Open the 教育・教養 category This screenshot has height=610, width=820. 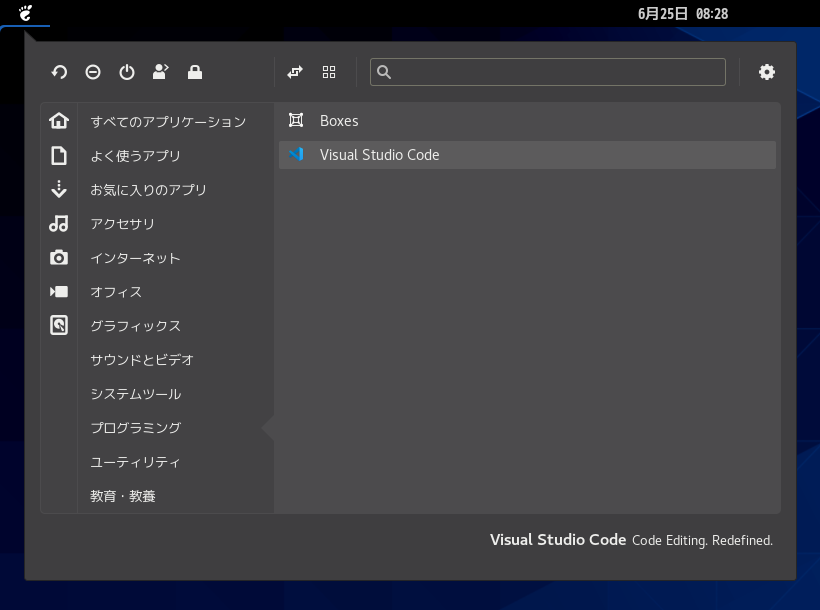click(x=123, y=496)
